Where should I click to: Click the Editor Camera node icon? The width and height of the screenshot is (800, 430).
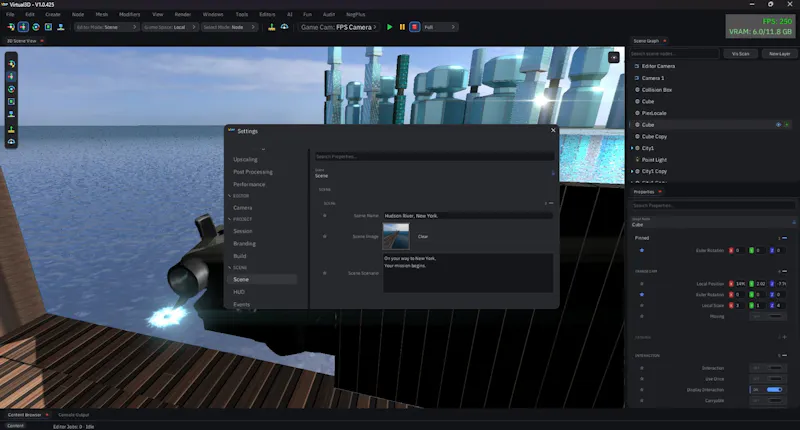637,66
